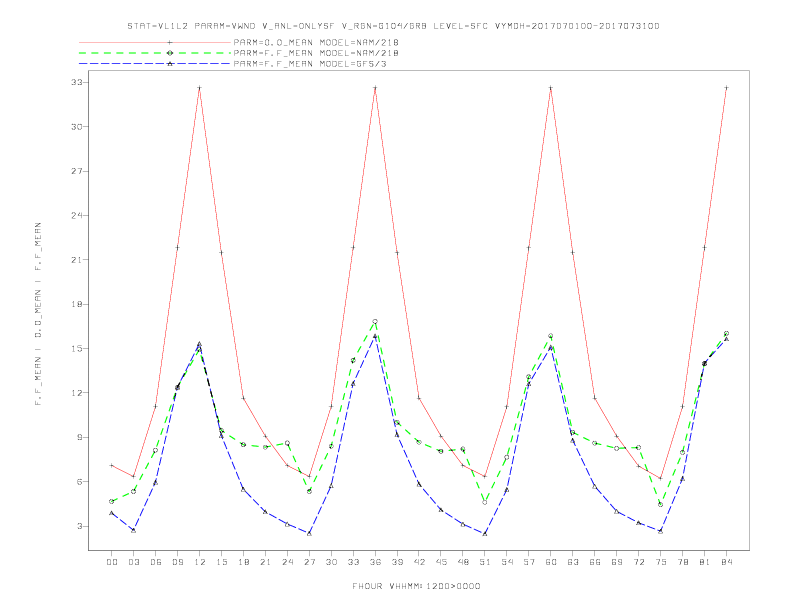The width and height of the screenshot is (792, 612).
Task: Click the green circle dip at hour 75
Action: click(661, 504)
